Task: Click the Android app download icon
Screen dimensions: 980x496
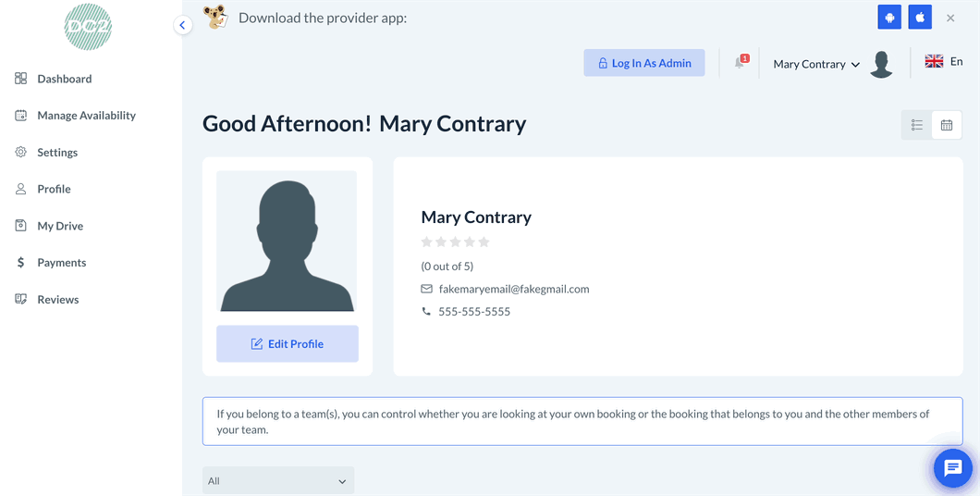Action: click(x=889, y=18)
